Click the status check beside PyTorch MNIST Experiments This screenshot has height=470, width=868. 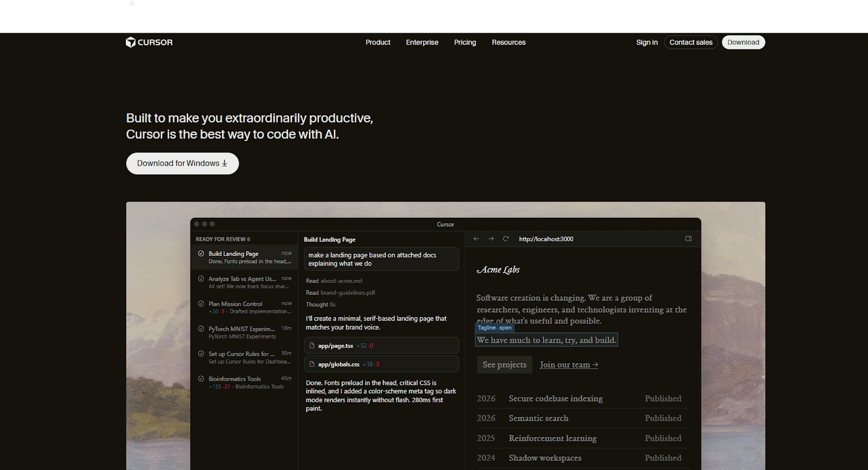point(201,329)
